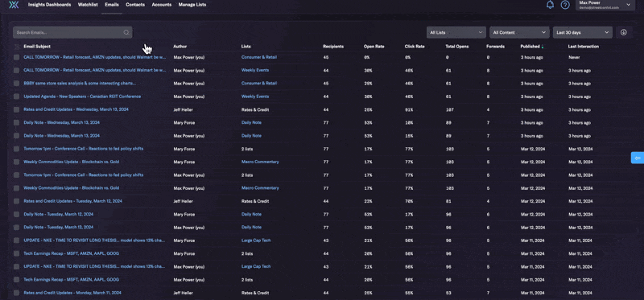Open Rates and Credit Updates March 13 email
The height and width of the screenshot is (300, 644).
(x=75, y=109)
